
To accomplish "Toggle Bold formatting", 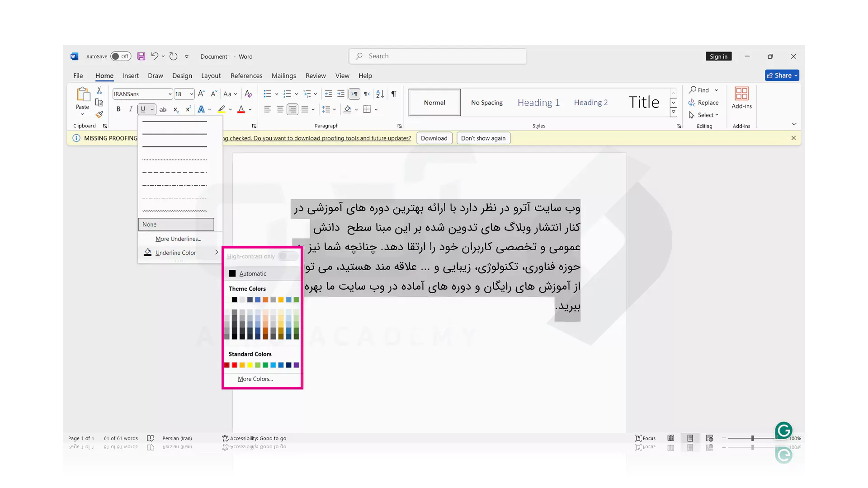I will click(118, 109).
